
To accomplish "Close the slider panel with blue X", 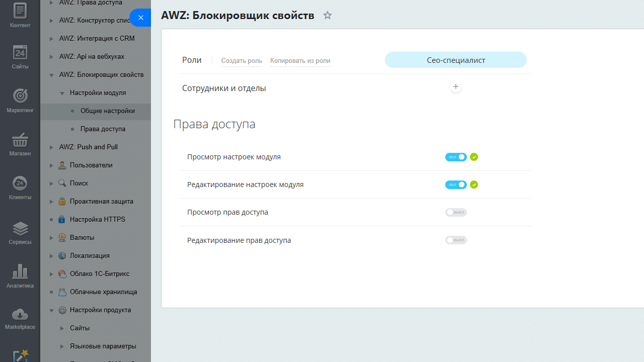I will (x=141, y=18).
